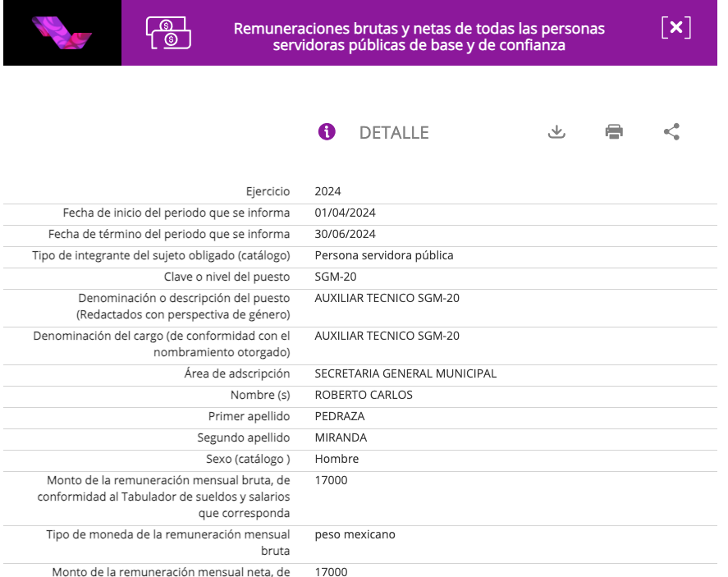Click the first surname PEDRAZA
The width and height of the screenshot is (728, 577).
[x=340, y=416]
